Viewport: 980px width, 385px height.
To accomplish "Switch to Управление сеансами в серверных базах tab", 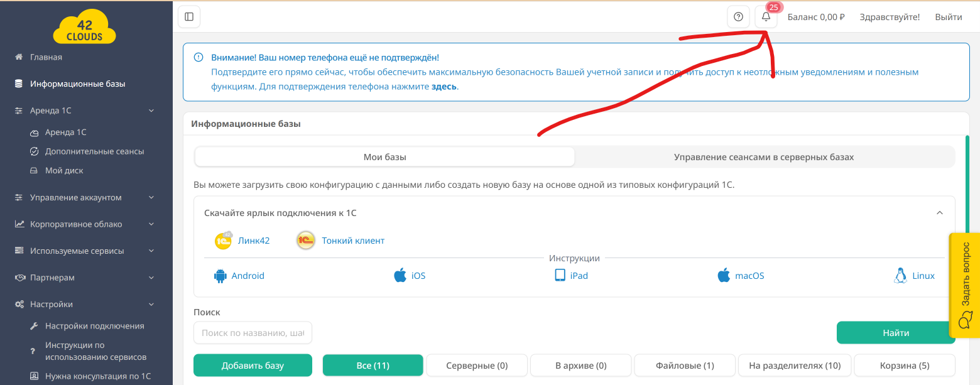I will [x=764, y=157].
